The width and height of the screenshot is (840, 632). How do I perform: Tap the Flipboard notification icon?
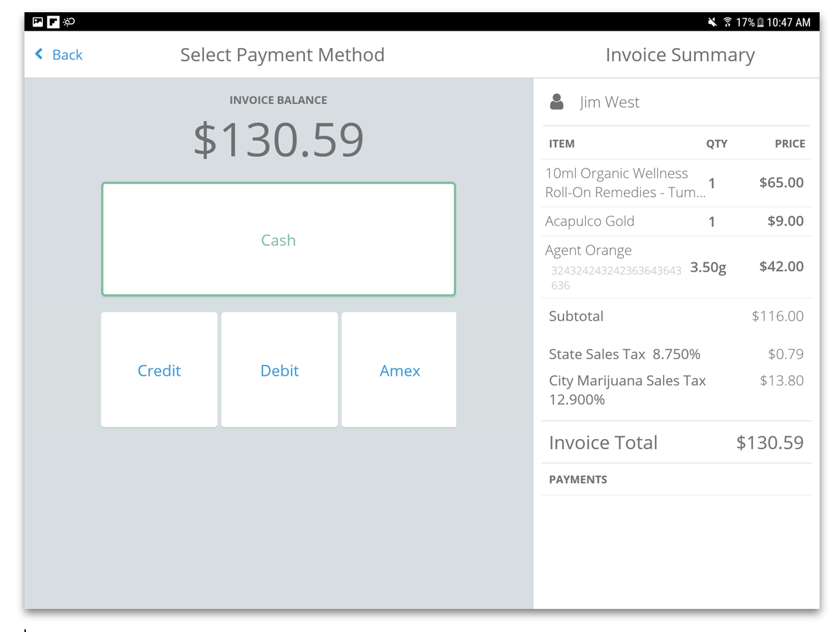[53, 22]
